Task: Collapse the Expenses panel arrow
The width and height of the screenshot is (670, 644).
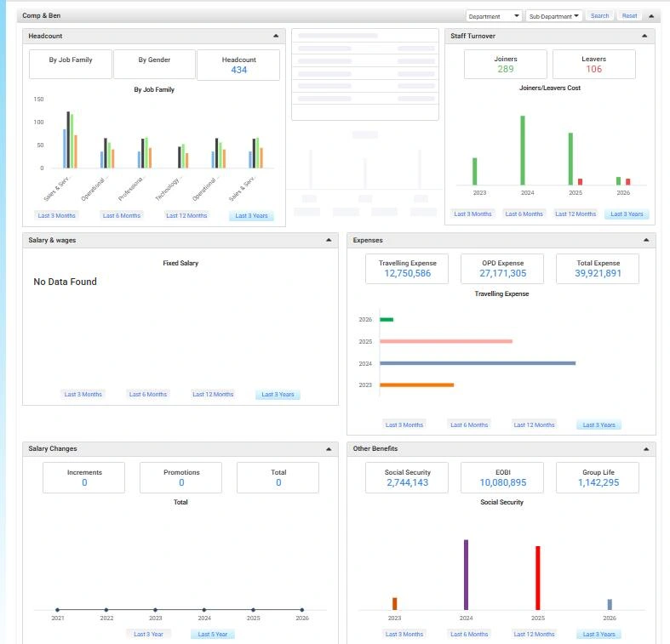Action: click(x=646, y=240)
